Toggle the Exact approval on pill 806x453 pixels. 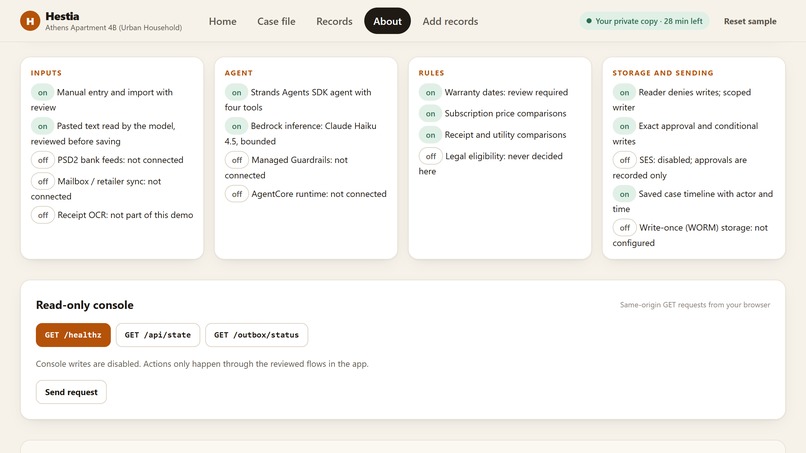pos(624,126)
